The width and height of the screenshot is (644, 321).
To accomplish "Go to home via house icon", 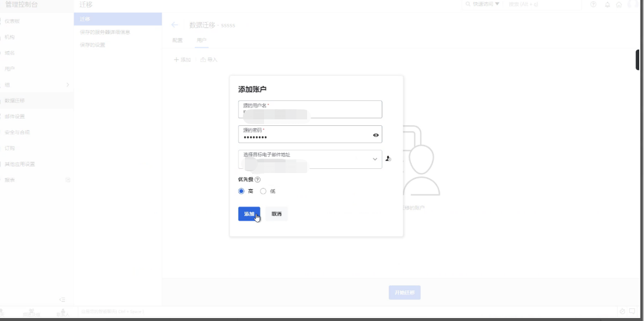I will coord(619,5).
